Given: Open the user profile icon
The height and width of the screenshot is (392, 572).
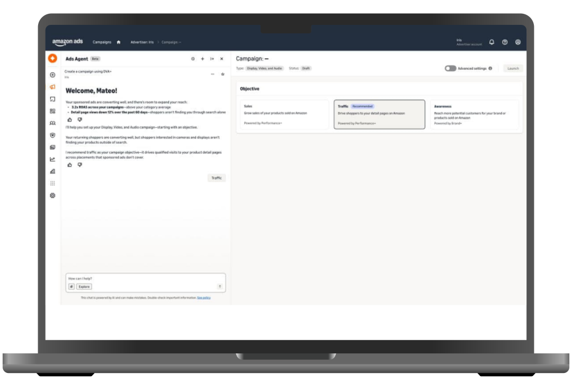Looking at the screenshot, I should pos(517,42).
